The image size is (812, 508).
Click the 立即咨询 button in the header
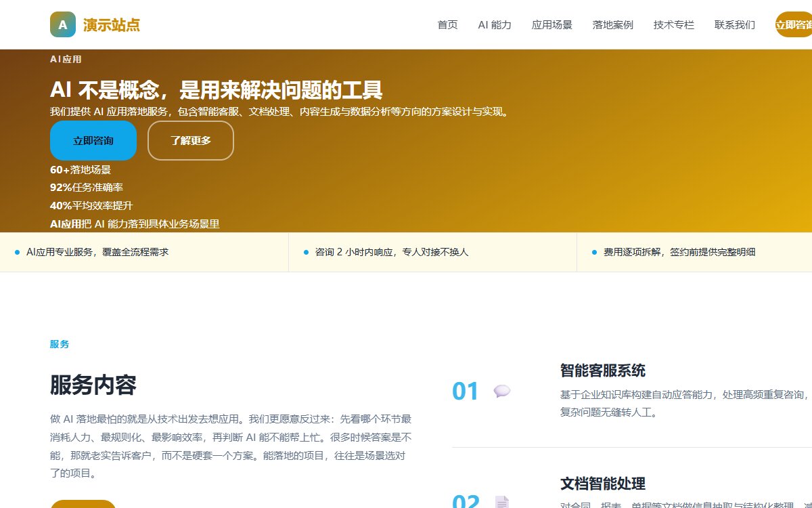(794, 24)
